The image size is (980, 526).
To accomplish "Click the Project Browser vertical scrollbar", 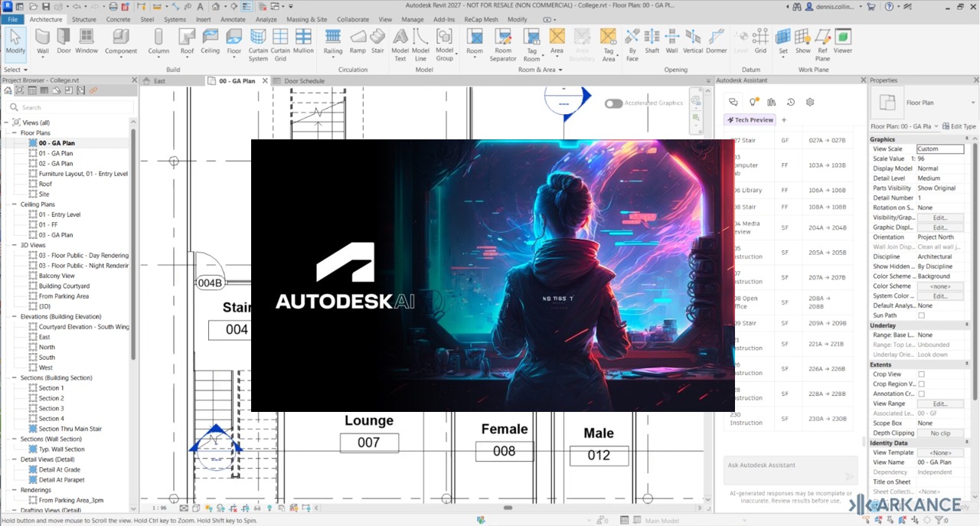I will 134,245.
